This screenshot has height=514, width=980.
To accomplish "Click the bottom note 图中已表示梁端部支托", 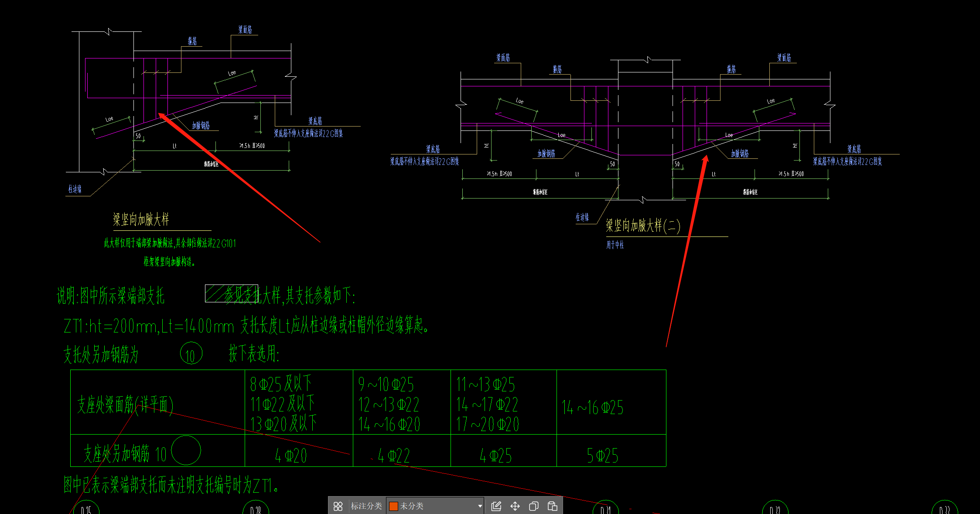I will (x=171, y=485).
